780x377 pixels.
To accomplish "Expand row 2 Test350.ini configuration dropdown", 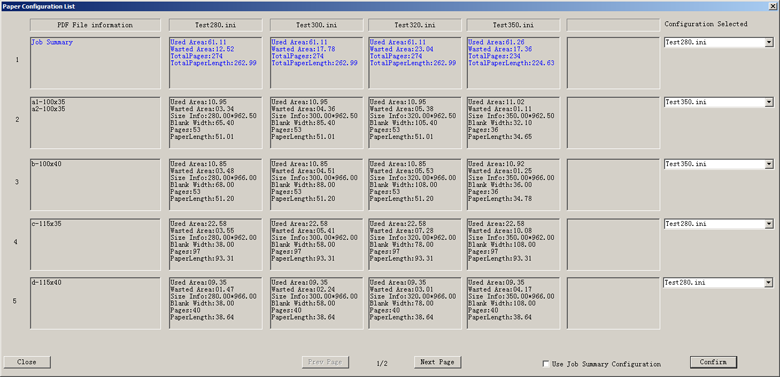I will 769,102.
